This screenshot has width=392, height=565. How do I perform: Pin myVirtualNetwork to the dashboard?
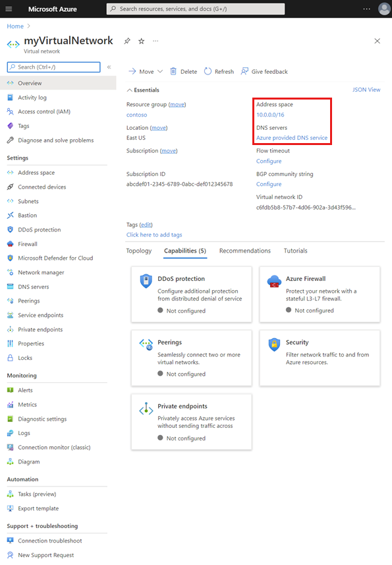tap(127, 41)
